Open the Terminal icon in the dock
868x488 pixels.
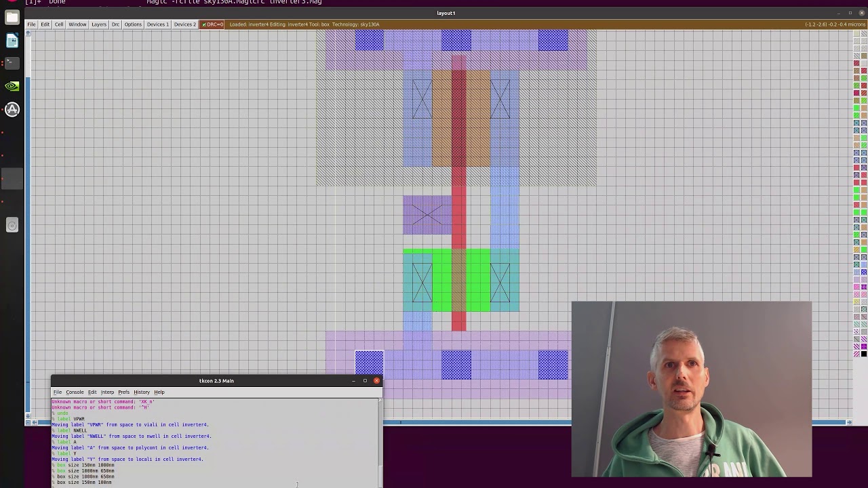(x=12, y=63)
